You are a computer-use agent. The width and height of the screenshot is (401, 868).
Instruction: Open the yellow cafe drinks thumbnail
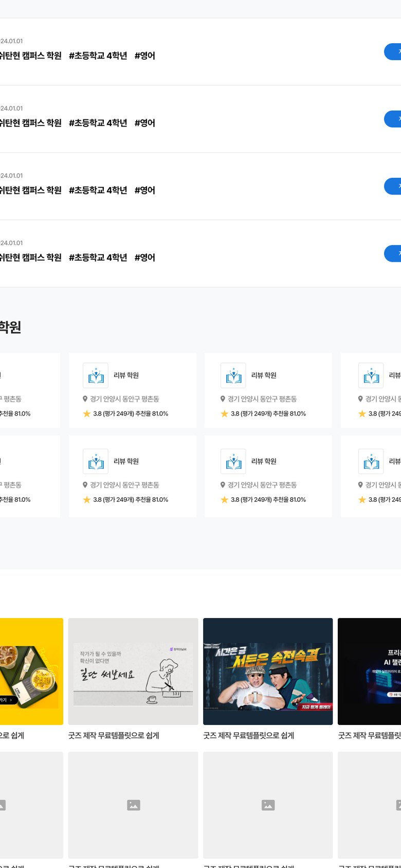point(31,672)
